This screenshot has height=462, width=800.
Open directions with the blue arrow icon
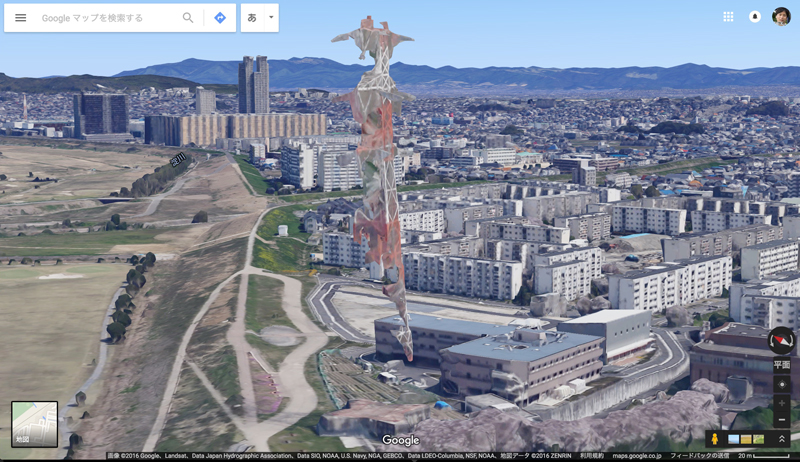pyautogui.click(x=220, y=18)
